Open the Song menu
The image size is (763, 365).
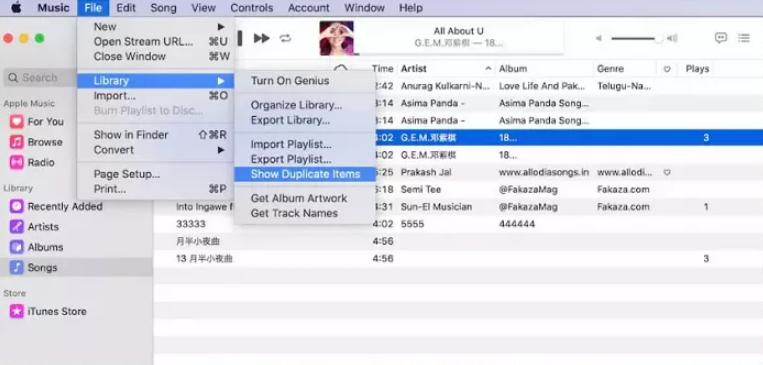pos(164,8)
